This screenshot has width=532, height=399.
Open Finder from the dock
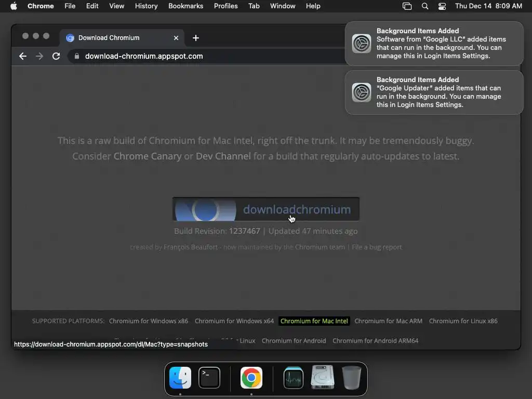tap(180, 377)
